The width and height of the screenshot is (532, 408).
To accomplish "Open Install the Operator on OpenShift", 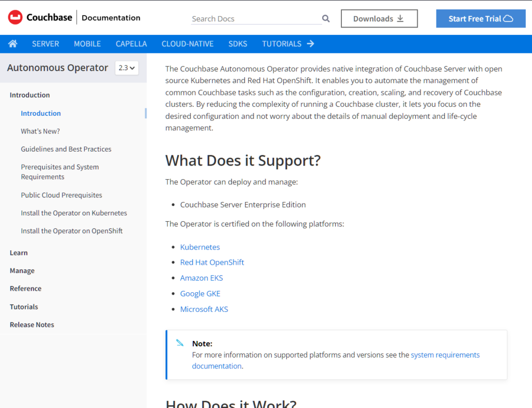I will [72, 231].
